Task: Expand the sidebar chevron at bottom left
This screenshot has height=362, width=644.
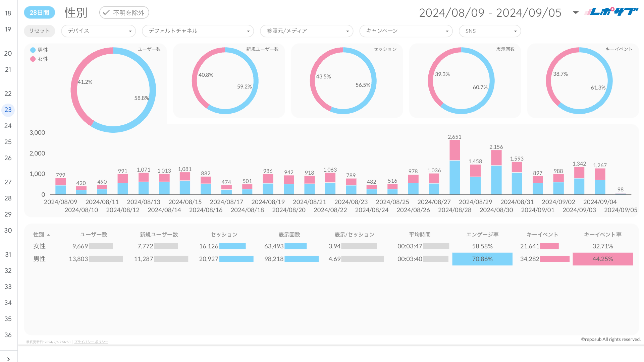Action: [8, 359]
